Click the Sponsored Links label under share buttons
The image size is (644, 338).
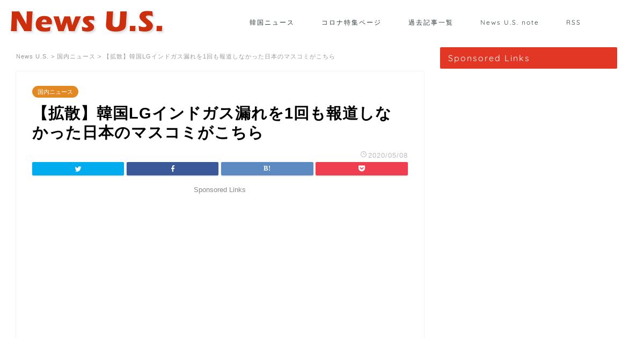pyautogui.click(x=219, y=190)
